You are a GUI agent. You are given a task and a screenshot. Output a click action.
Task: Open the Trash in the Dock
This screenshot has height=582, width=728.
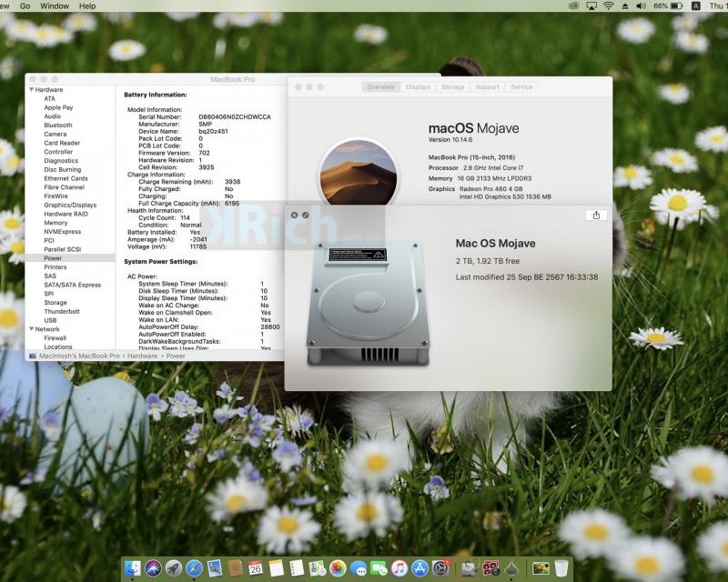tap(561, 568)
